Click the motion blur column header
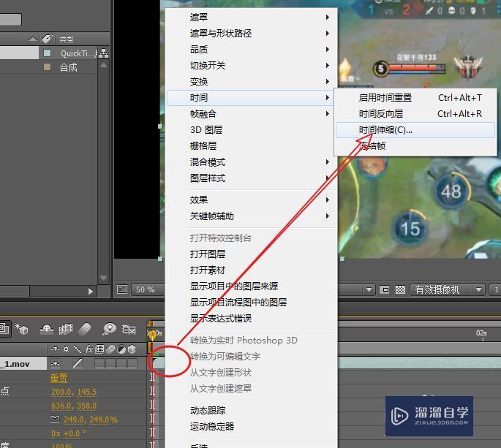Viewport: 501px width, 448px height. (x=110, y=349)
